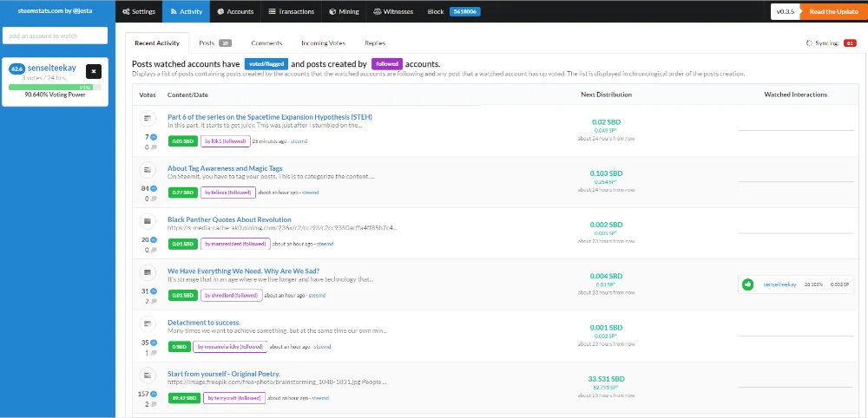Click by terrycraft (followed) author tag
This screenshot has height=418, width=868.
[234, 397]
